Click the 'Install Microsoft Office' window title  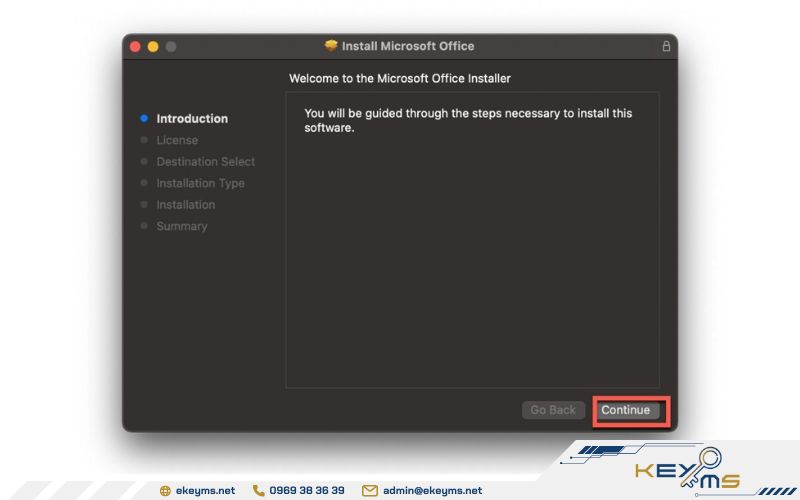(x=408, y=46)
